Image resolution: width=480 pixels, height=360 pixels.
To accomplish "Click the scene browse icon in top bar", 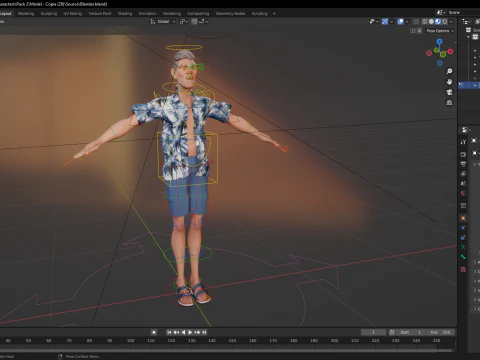I will pyautogui.click(x=441, y=12).
